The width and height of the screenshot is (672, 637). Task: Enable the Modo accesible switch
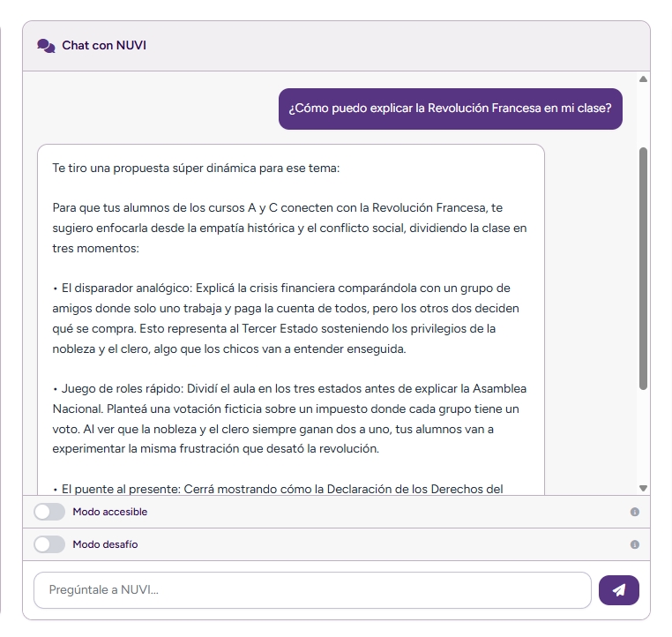click(x=49, y=512)
